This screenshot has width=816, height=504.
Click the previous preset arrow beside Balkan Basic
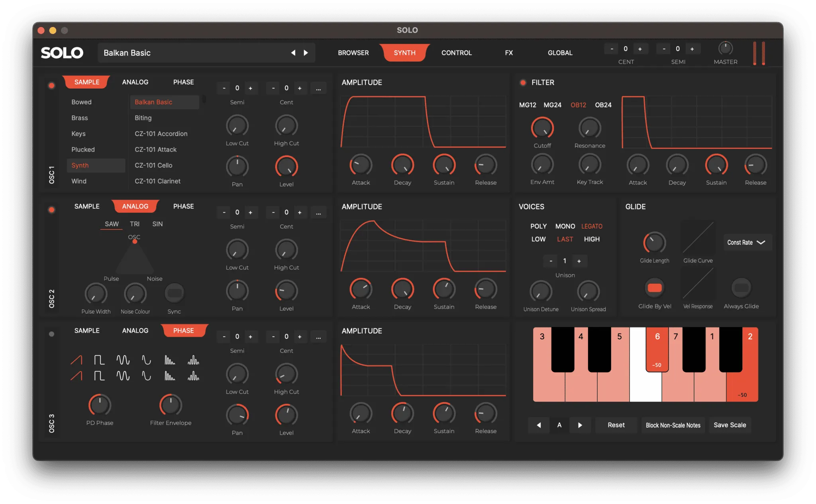(293, 53)
